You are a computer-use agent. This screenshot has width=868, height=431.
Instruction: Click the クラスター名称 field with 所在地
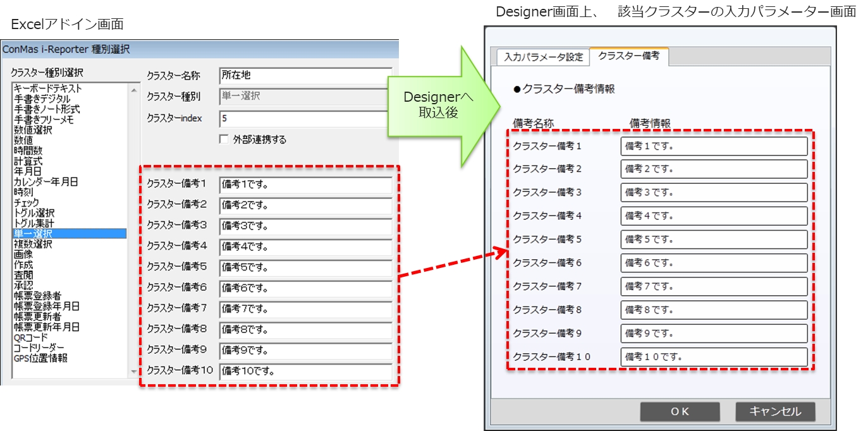point(305,75)
